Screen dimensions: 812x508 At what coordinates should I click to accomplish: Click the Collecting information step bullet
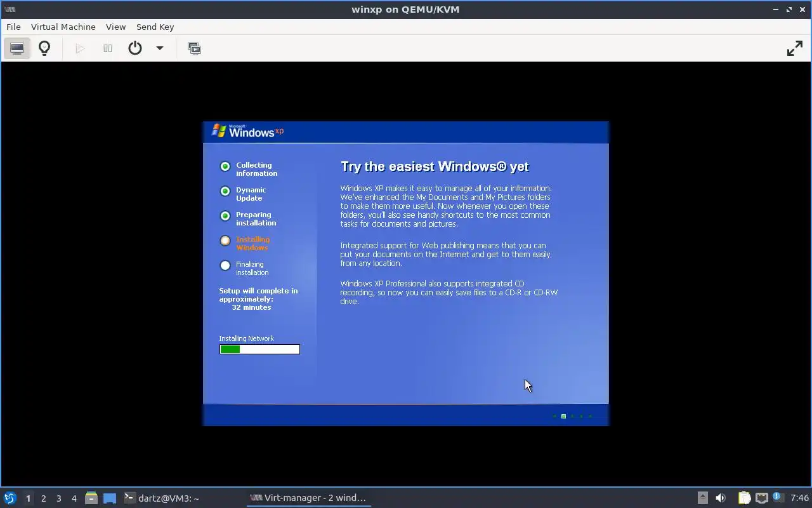click(x=225, y=166)
